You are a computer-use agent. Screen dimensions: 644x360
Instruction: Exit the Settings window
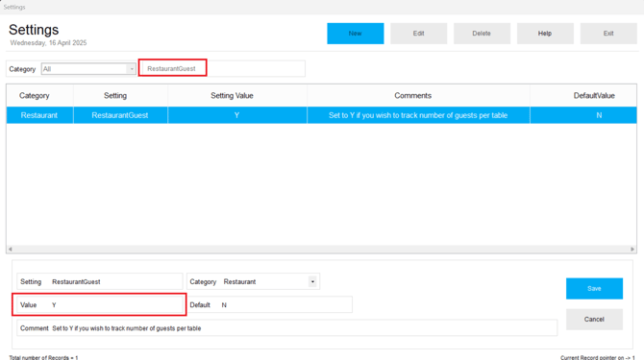coord(608,34)
